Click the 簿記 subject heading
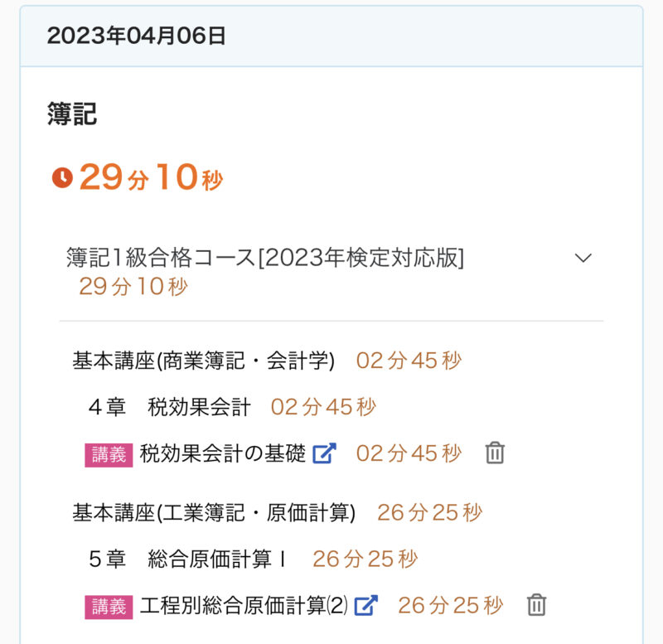This screenshot has height=644, width=663. pos(72,114)
